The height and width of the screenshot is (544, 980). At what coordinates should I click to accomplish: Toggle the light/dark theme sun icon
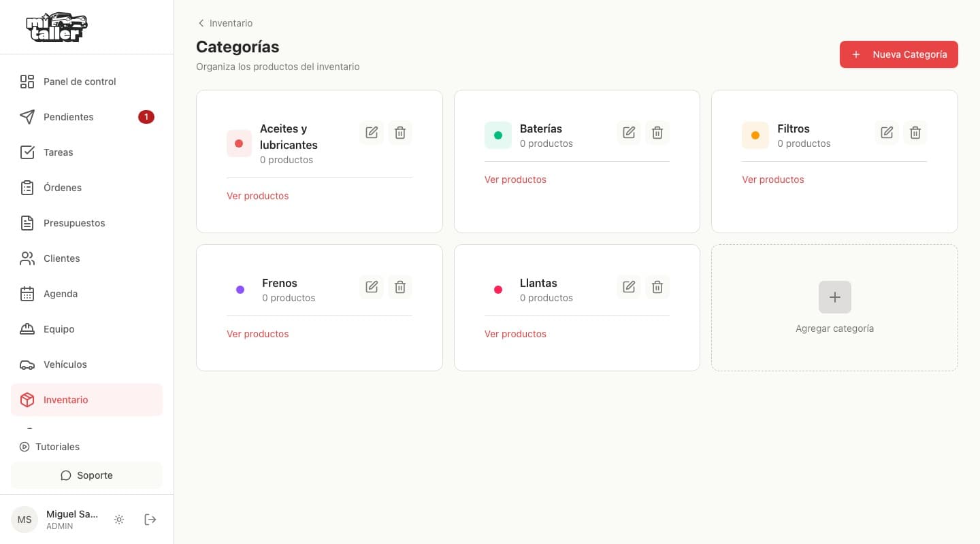click(x=119, y=520)
